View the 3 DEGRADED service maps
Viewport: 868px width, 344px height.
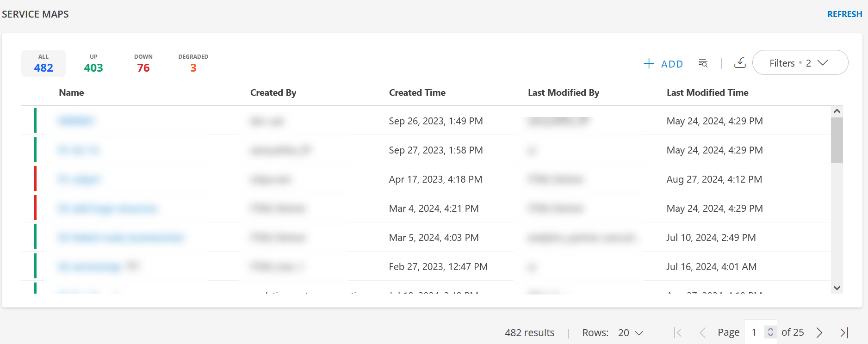(x=193, y=63)
